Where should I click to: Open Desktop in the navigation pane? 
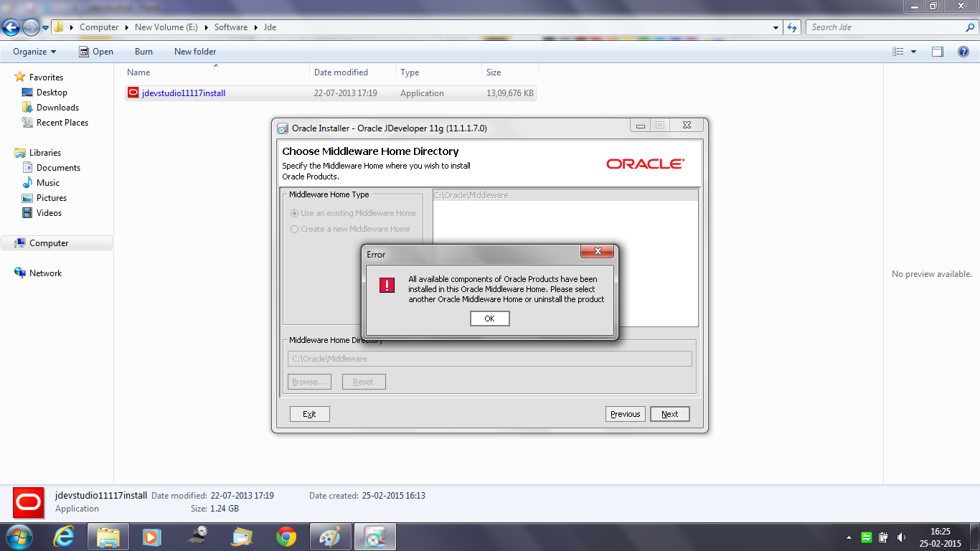click(x=52, y=93)
